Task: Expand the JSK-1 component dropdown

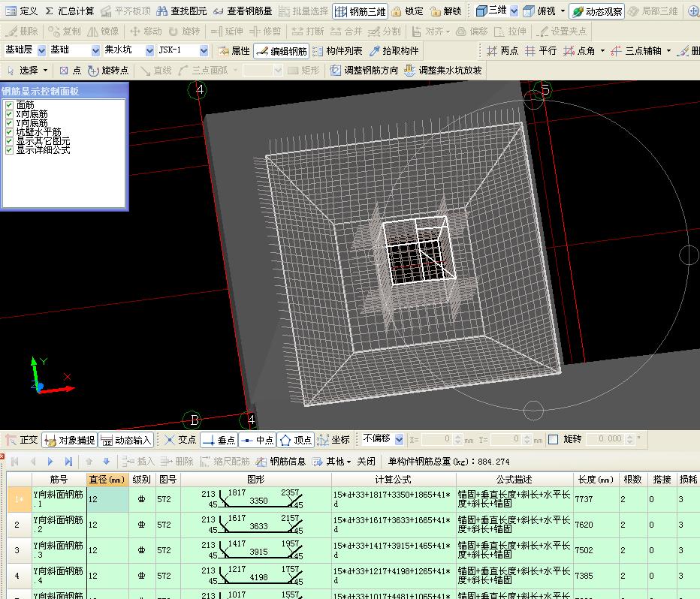Action: click(204, 50)
